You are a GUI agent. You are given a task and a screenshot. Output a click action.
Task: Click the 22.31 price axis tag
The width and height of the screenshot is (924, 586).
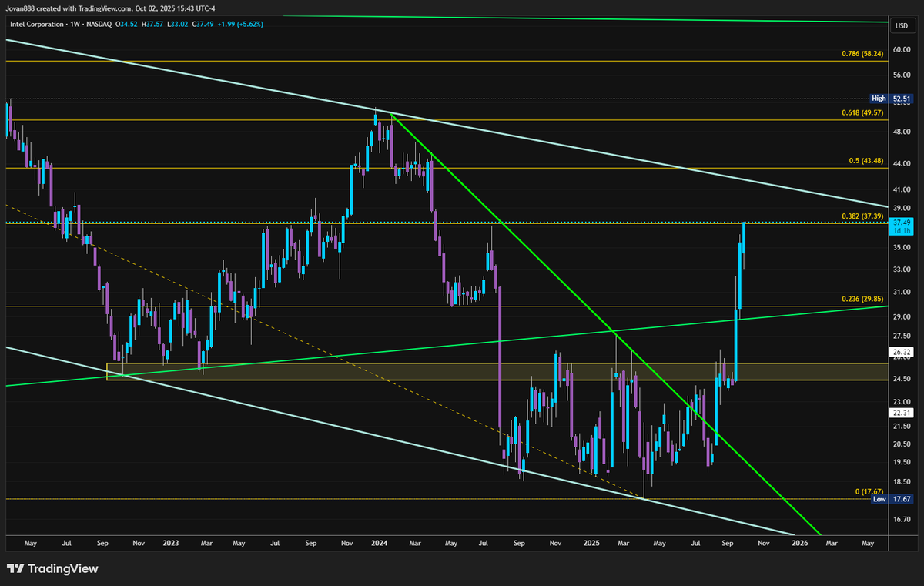coord(901,413)
